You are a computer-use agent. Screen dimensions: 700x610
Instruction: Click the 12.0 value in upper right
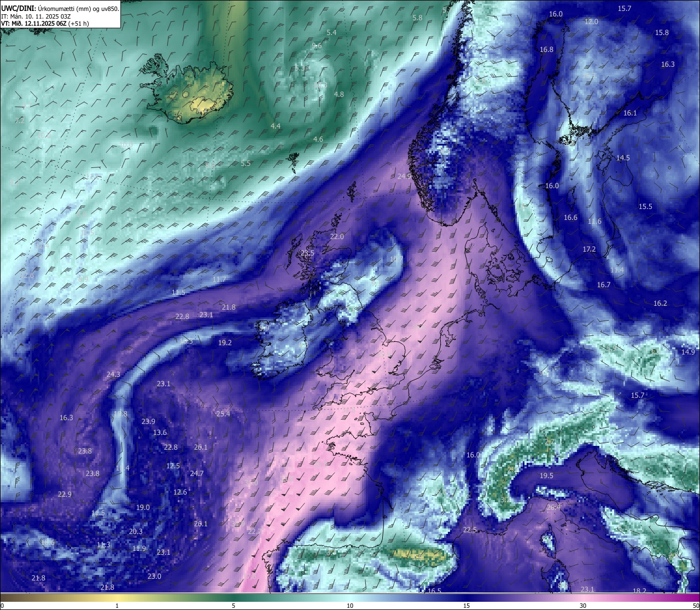(x=591, y=21)
